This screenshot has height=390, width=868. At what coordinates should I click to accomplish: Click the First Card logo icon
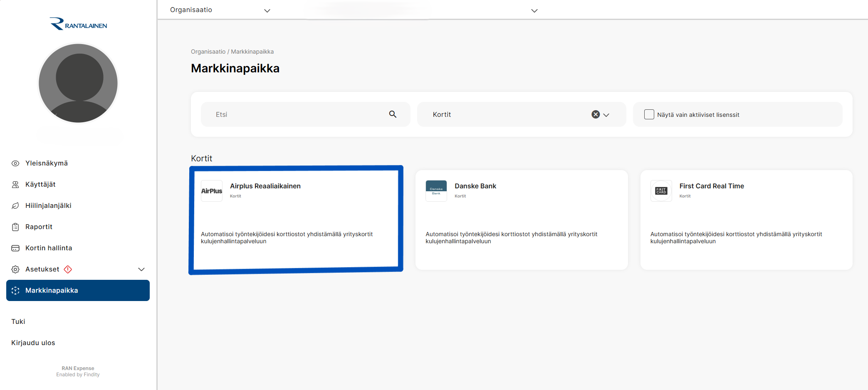(x=661, y=191)
